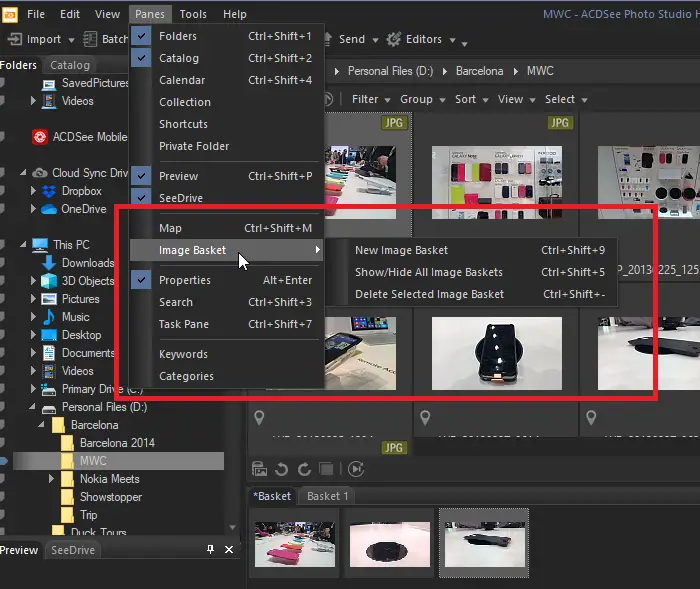Click the Cloud Sync Drive icon
The width and height of the screenshot is (700, 589).
40,173
